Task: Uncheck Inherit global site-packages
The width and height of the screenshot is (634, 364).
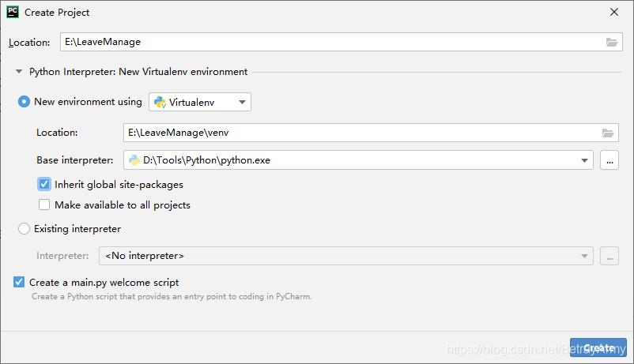Action: pos(44,184)
